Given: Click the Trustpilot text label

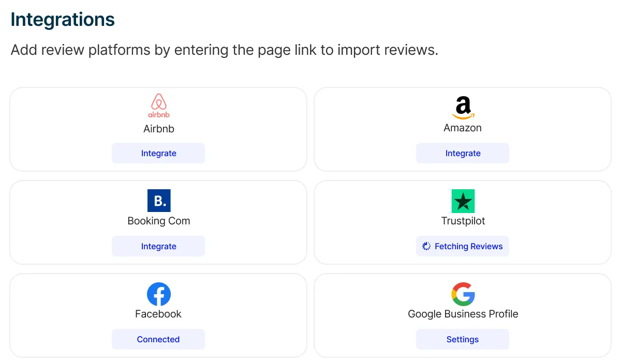Looking at the screenshot, I should [463, 221].
